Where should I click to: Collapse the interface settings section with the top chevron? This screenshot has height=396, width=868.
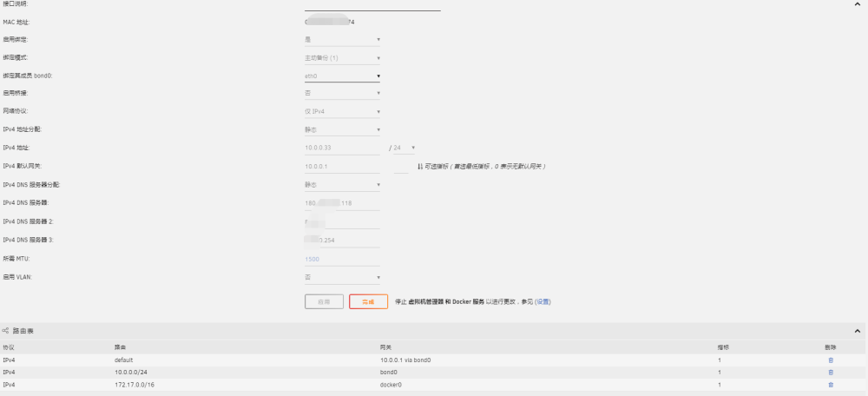(857, 3)
